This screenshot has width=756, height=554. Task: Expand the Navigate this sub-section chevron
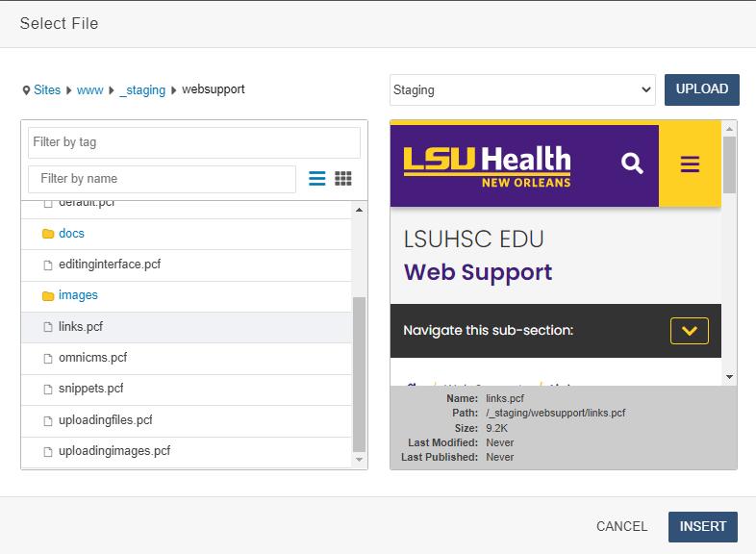point(689,331)
